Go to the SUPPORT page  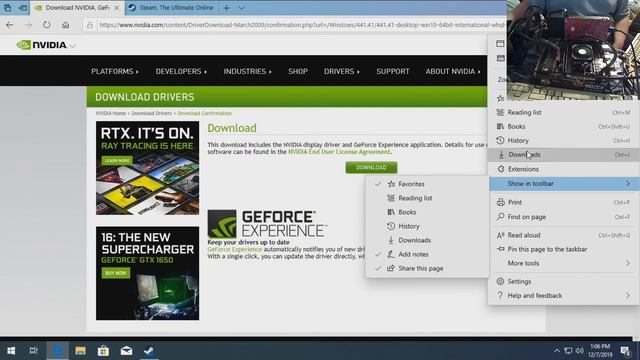click(393, 71)
